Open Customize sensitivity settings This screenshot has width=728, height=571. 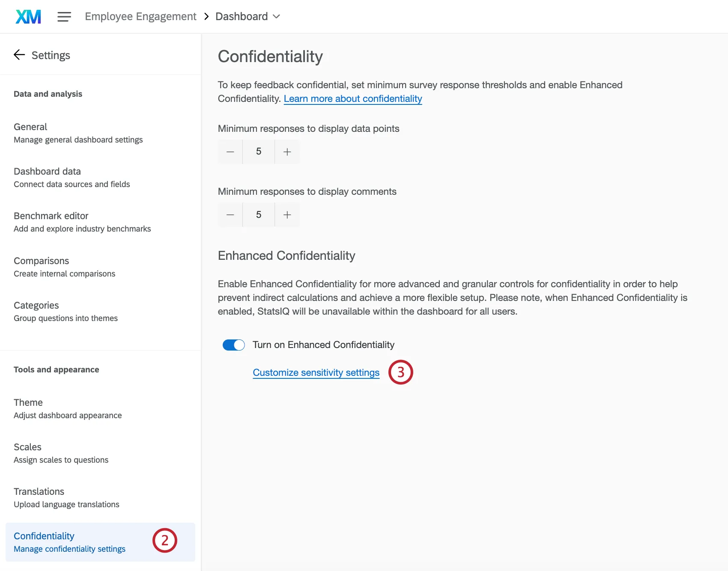[316, 372]
